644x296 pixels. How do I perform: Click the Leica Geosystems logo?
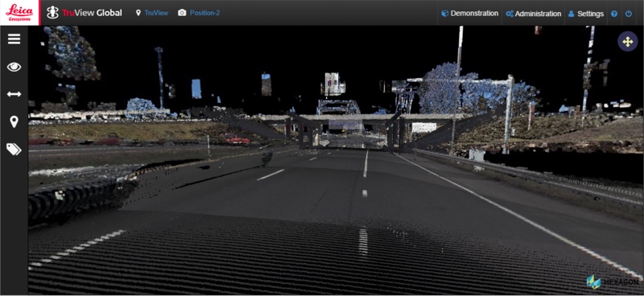point(19,13)
